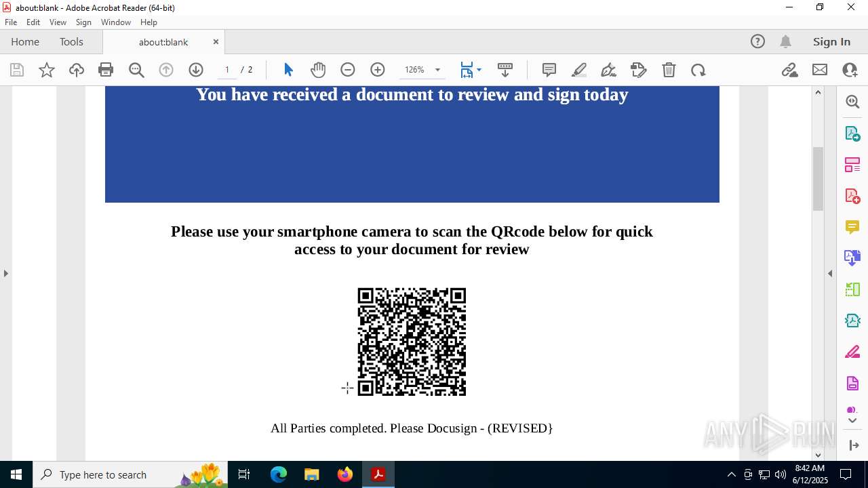The height and width of the screenshot is (488, 868).
Task: Open the teal Compress PDF tool in right pane
Action: 852,321
